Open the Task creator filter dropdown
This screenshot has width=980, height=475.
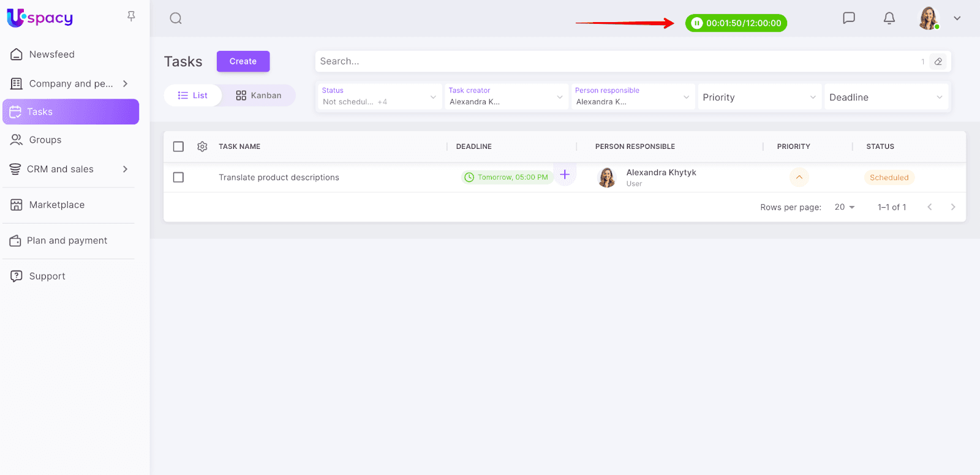pos(506,97)
